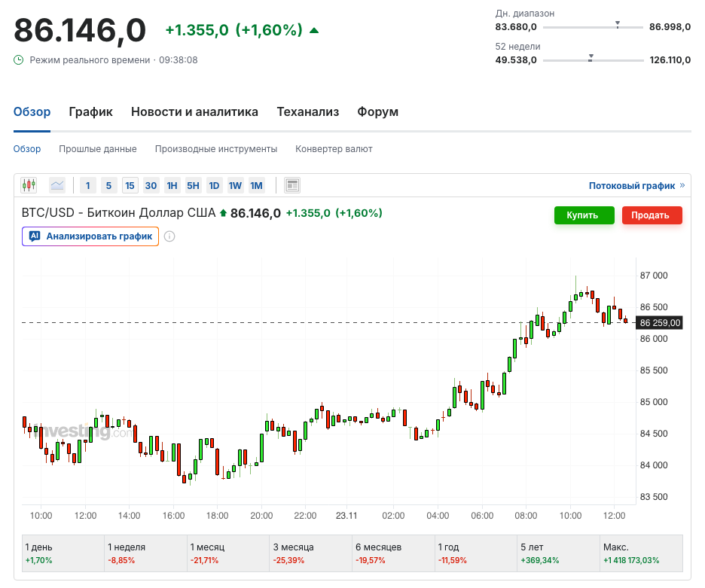
Task: Click the double chevron next to Потоковый график
Action: pyautogui.click(x=682, y=185)
